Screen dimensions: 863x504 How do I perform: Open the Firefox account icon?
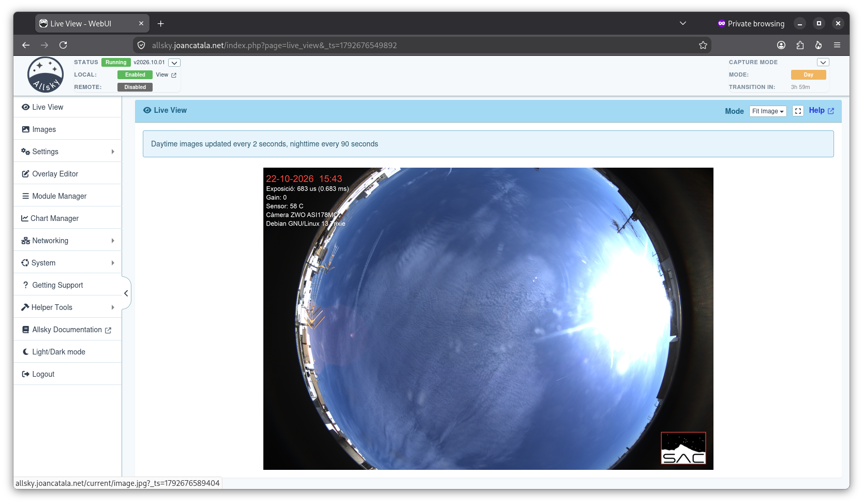click(x=781, y=45)
